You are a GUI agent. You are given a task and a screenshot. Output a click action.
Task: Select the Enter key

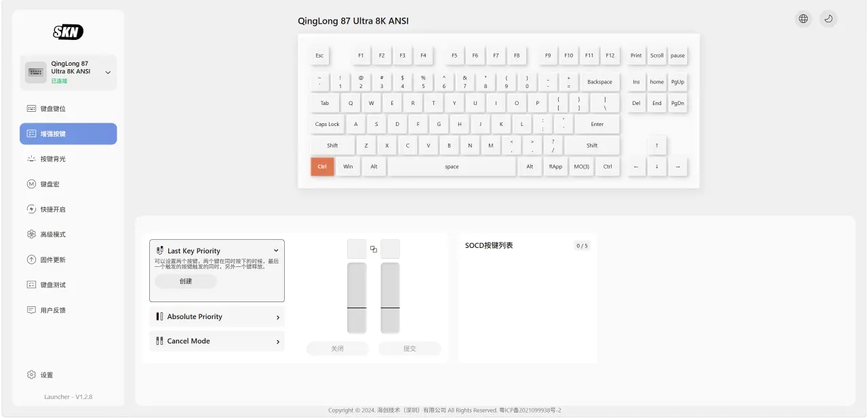click(x=597, y=124)
